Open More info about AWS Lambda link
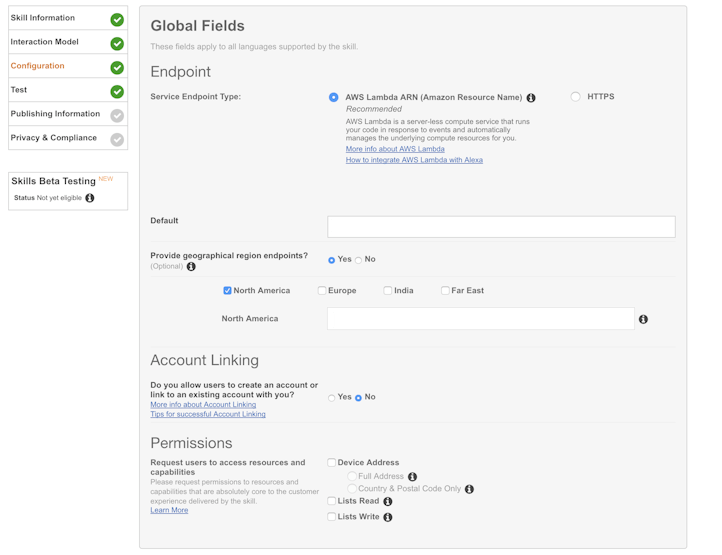The image size is (722, 555). 395,149
